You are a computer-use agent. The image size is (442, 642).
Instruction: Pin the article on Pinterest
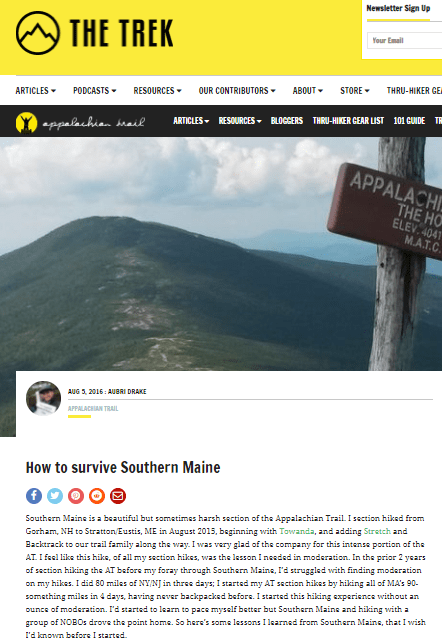(x=76, y=496)
